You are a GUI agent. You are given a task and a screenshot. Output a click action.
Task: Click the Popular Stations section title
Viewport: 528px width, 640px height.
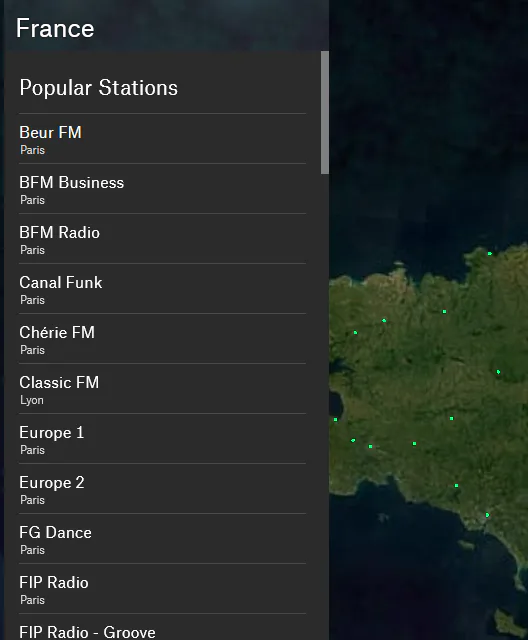click(99, 87)
